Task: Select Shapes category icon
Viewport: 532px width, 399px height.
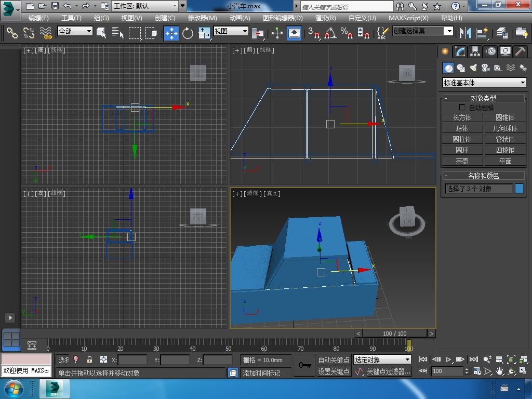Action: pos(461,68)
